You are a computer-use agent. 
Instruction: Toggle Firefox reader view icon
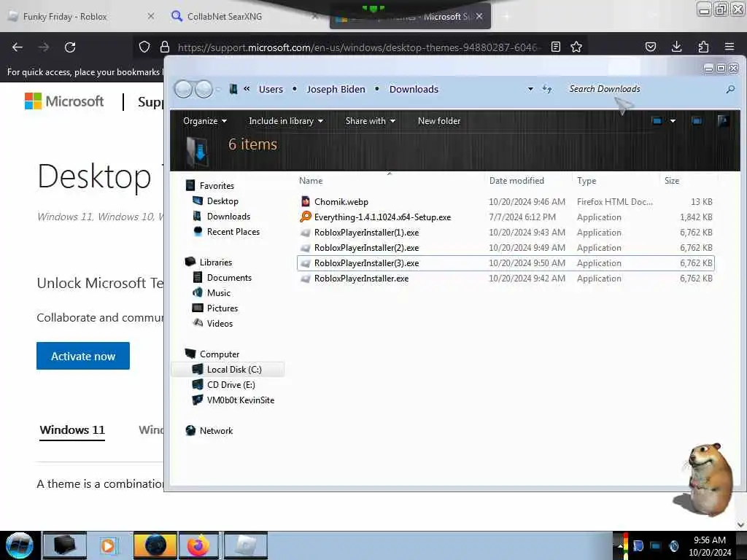[555, 47]
